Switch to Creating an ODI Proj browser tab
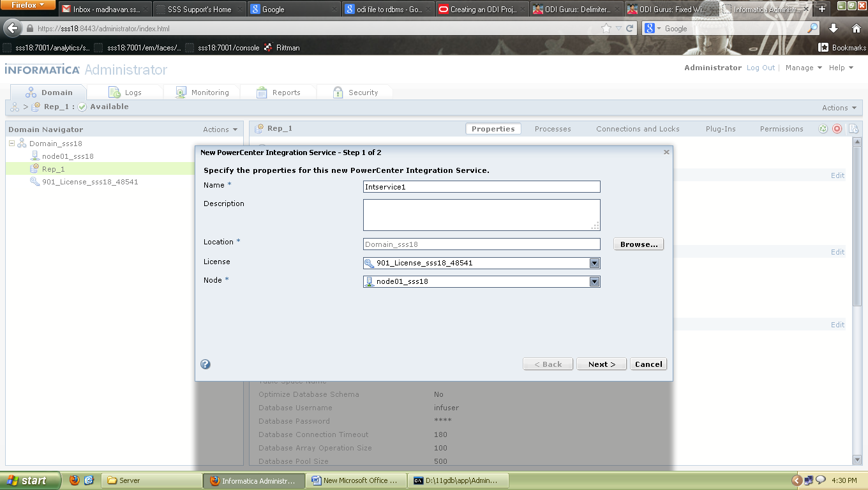The width and height of the screenshot is (868, 490). 483,9
